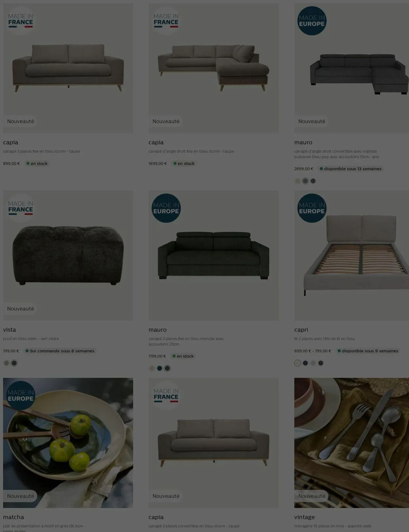Open the matcha product title link
This screenshot has width=409, height=532.
[13, 517]
